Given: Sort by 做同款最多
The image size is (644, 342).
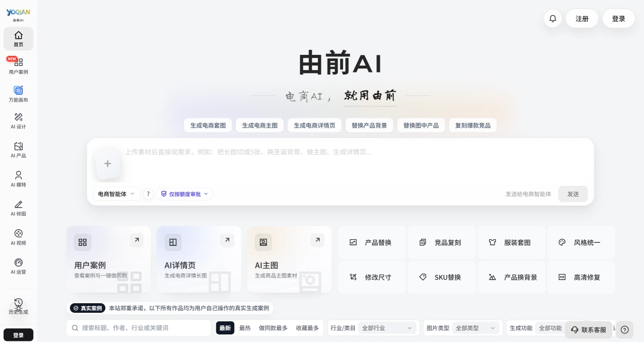Looking at the screenshot, I should tap(273, 328).
